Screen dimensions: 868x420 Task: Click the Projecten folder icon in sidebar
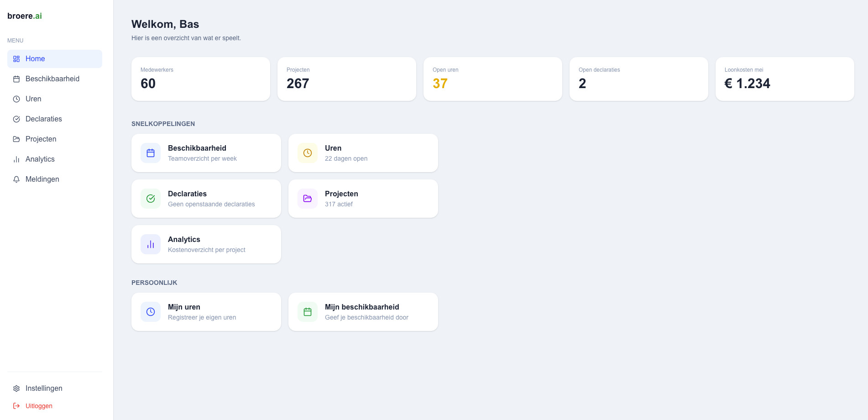16,139
